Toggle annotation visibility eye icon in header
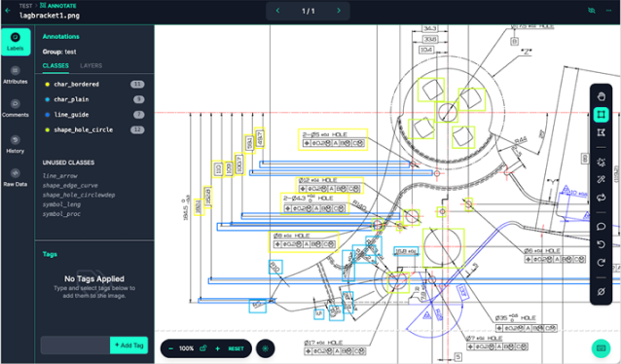Viewport: 621px width, 364px height. coord(592,11)
